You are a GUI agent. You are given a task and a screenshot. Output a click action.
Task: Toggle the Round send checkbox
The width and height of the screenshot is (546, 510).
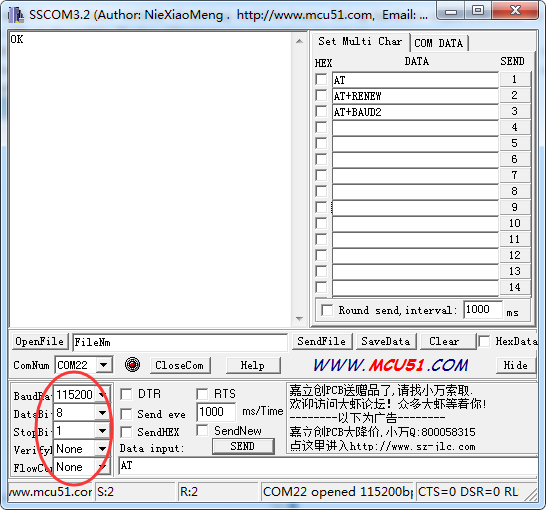coord(327,310)
